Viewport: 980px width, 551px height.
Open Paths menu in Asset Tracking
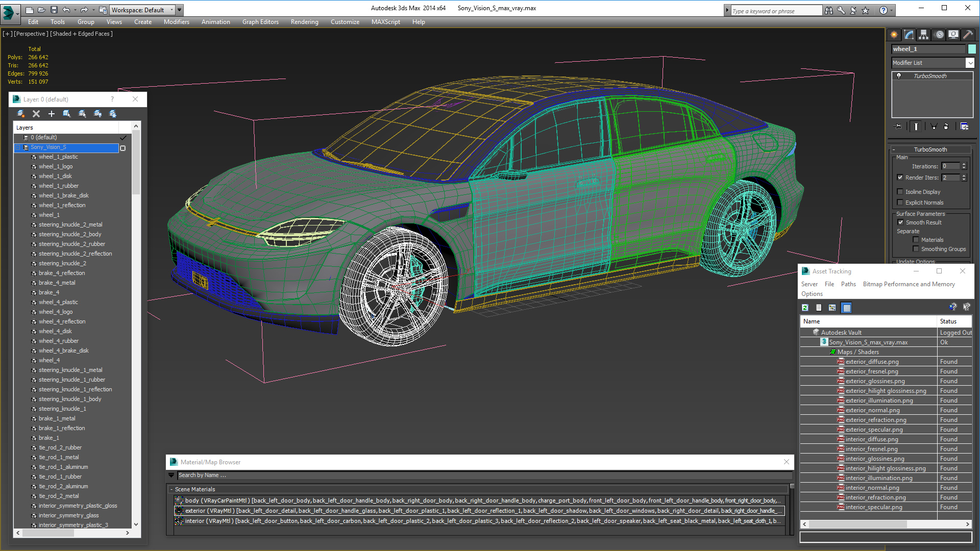(848, 284)
